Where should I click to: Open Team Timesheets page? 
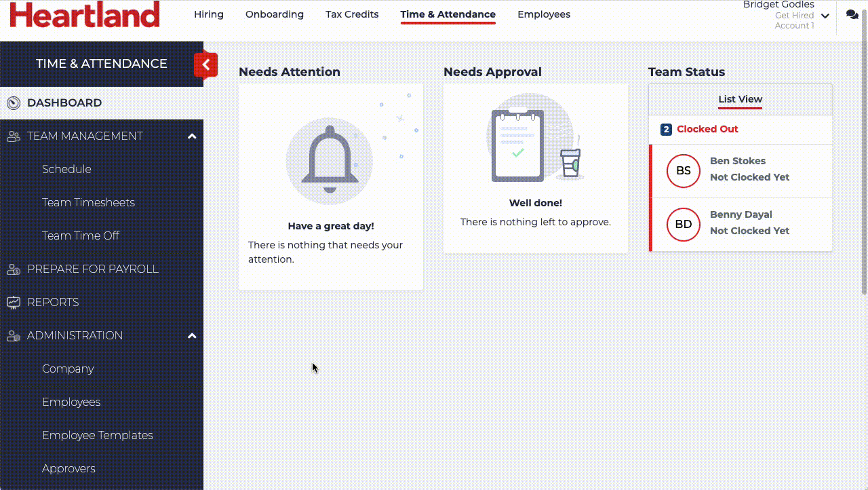pyautogui.click(x=88, y=202)
